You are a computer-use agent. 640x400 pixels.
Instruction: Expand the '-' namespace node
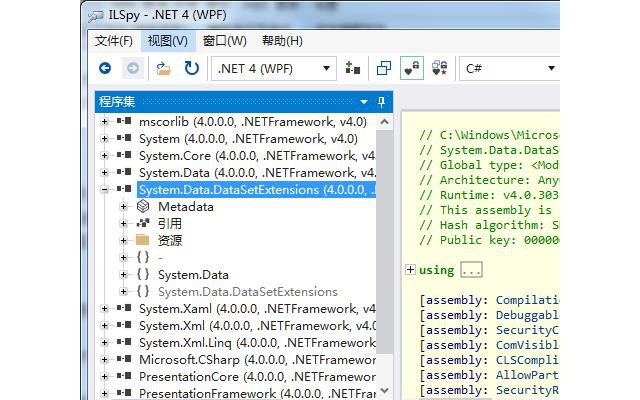click(123, 257)
